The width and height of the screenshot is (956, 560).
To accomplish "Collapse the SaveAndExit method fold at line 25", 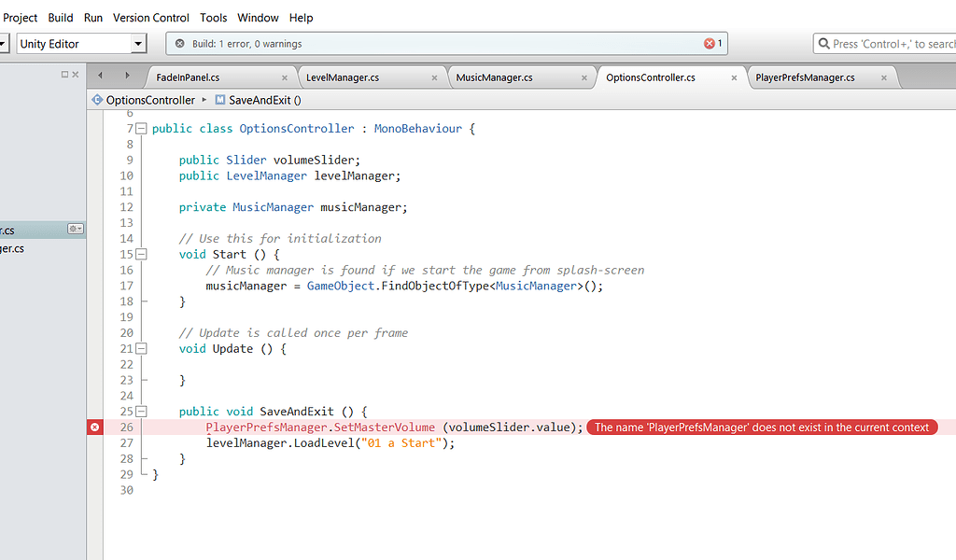I will (141, 412).
